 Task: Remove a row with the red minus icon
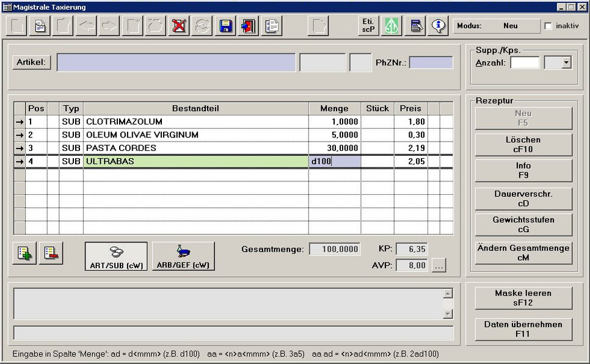(x=51, y=252)
